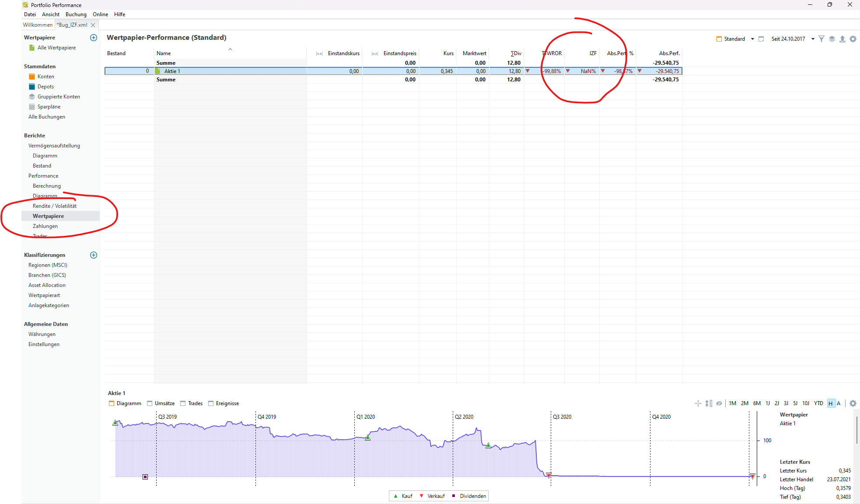
Task: Click the filter funnel icon
Action: [822, 39]
